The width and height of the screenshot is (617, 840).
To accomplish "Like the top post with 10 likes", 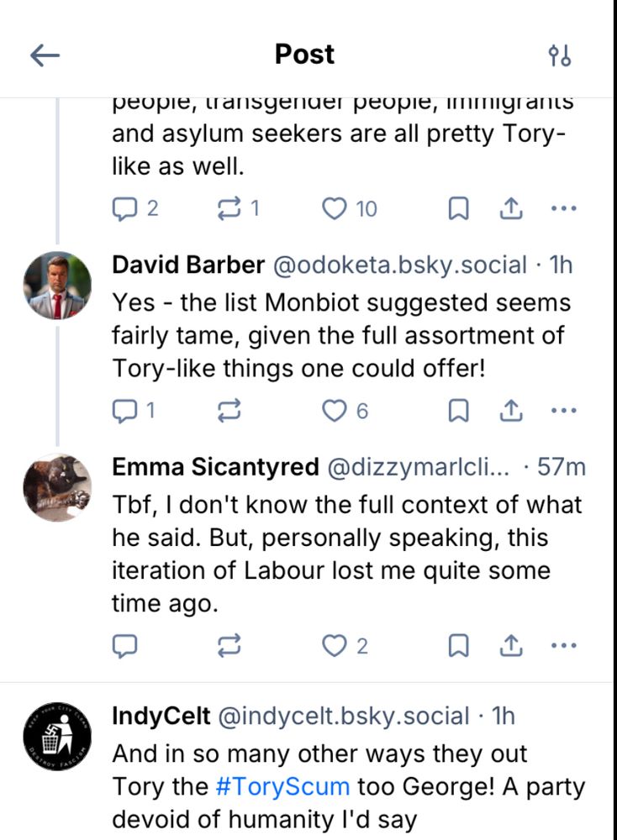I will [x=335, y=208].
